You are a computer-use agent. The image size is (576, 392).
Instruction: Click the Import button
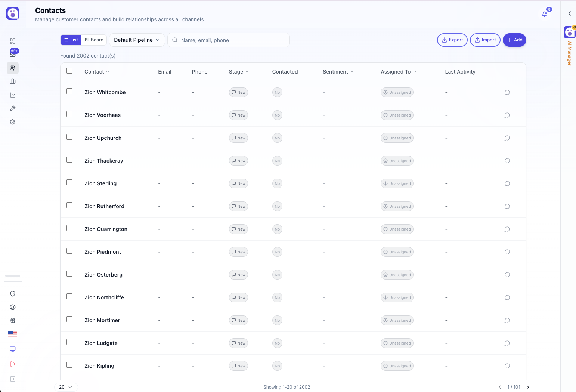(x=485, y=40)
